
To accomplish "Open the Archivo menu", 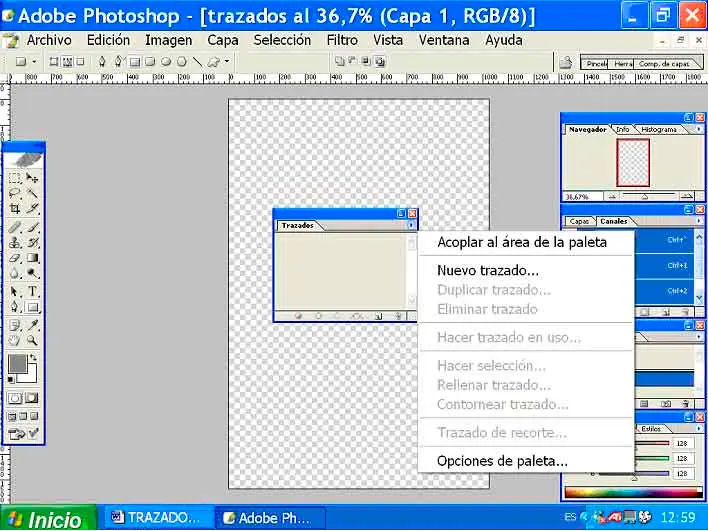I will click(49, 40).
